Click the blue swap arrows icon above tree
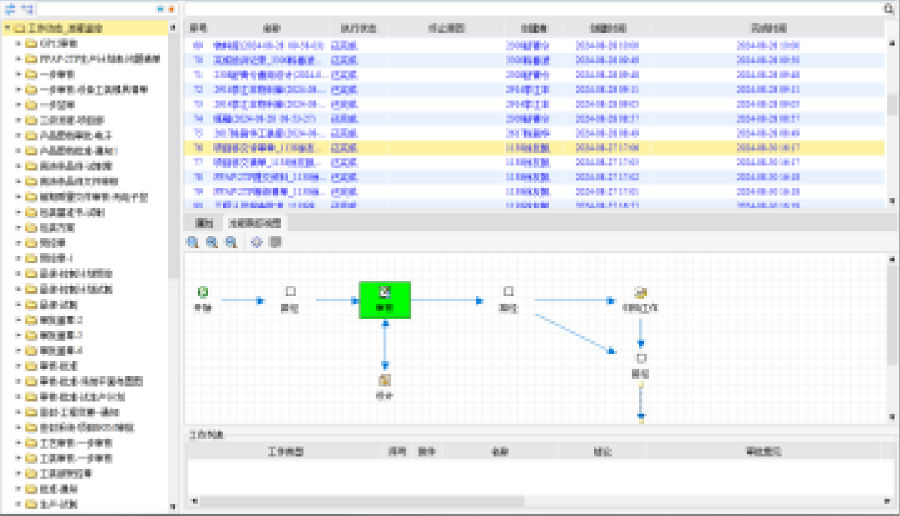 coord(11,8)
